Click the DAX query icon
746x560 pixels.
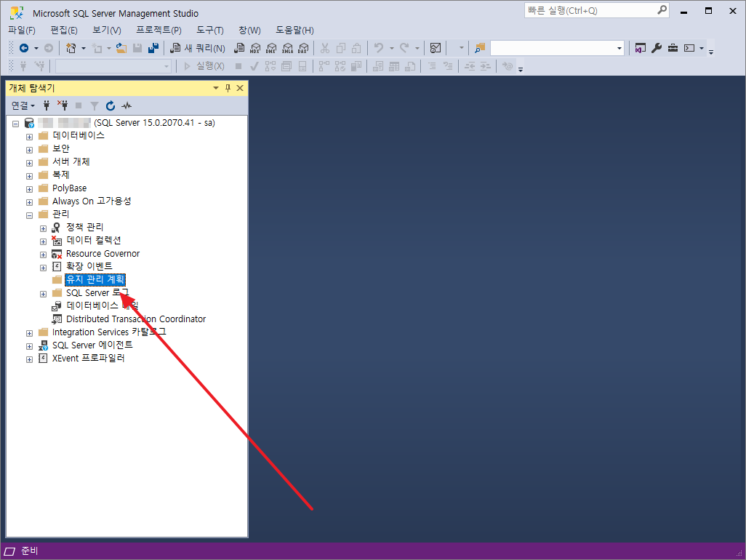303,48
